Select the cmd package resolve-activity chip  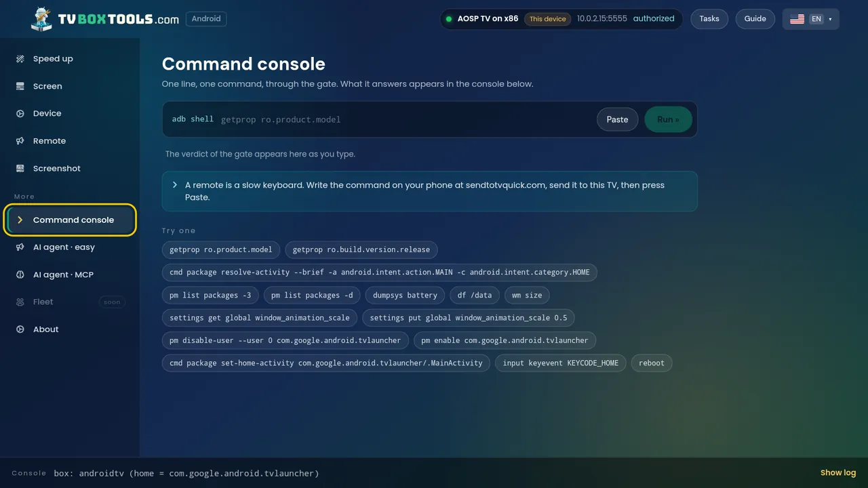click(380, 272)
